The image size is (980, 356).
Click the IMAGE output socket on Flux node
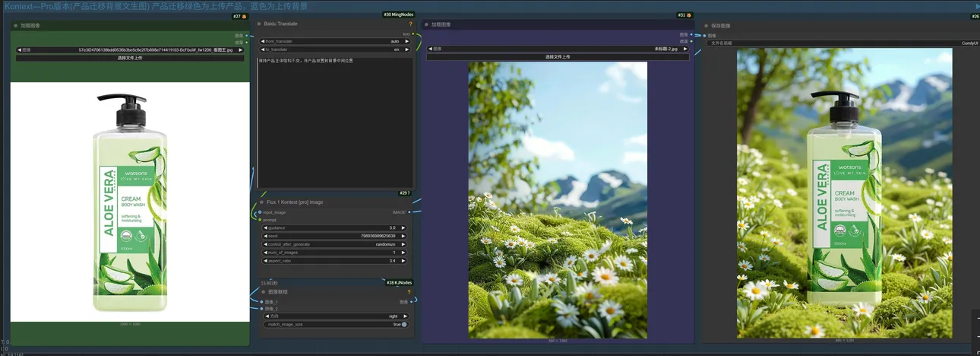tap(410, 212)
